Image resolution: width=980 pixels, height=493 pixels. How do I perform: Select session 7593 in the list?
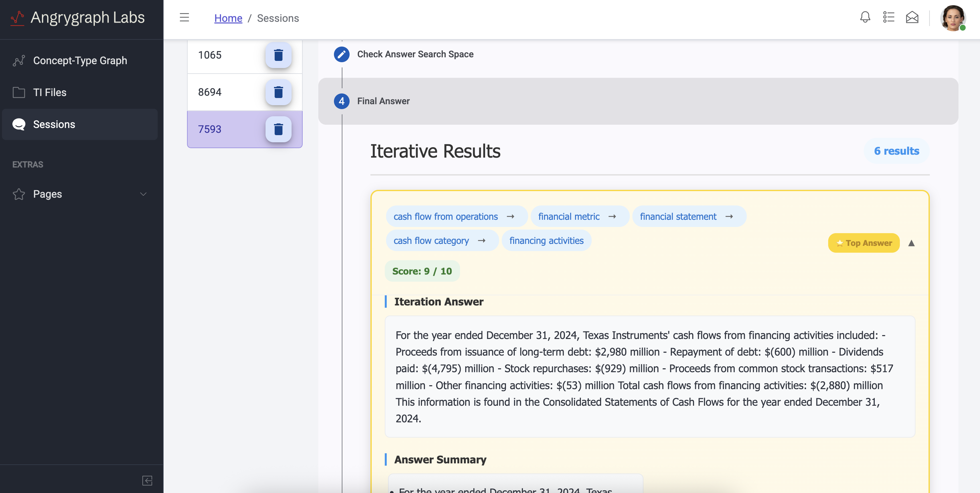(x=245, y=129)
